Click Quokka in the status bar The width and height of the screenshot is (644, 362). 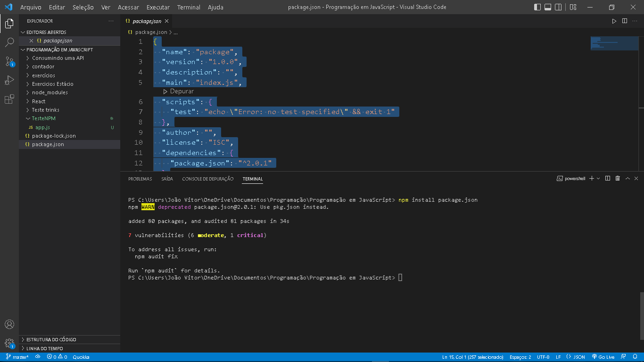[x=81, y=357]
